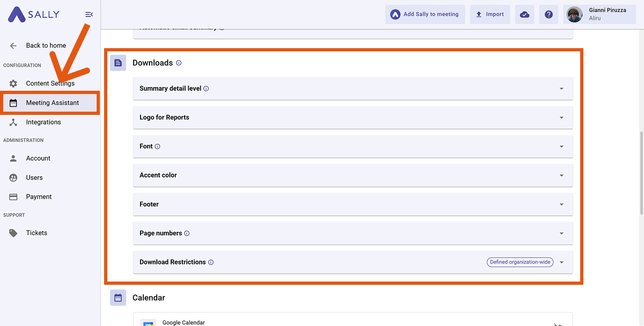Viewport: 644px width, 326px height.
Task: Click info icon next to Font
Action: [x=157, y=146]
